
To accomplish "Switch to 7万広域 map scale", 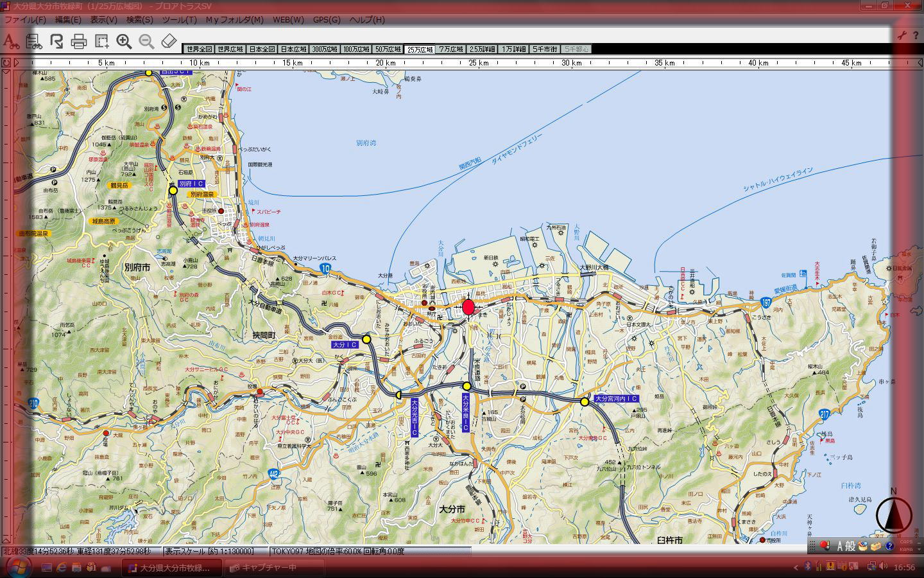I will 451,49.
